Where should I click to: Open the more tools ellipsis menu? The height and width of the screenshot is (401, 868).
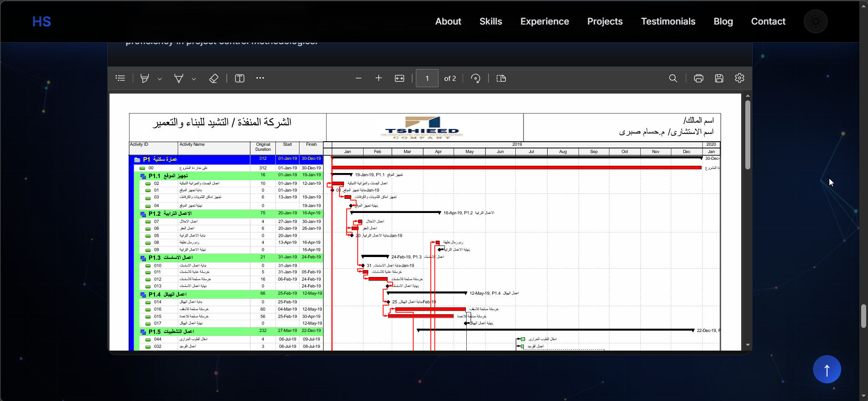(x=260, y=78)
